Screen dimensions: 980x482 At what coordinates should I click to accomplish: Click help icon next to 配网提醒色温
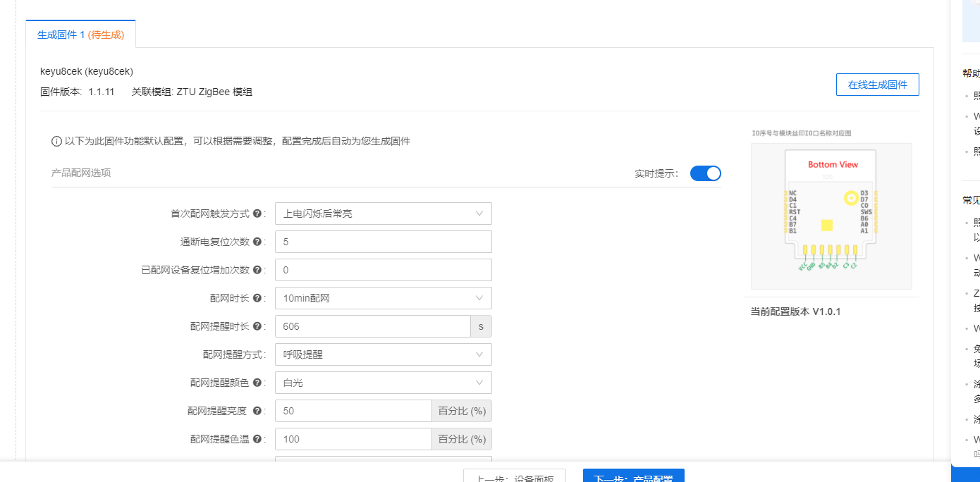[x=258, y=439]
